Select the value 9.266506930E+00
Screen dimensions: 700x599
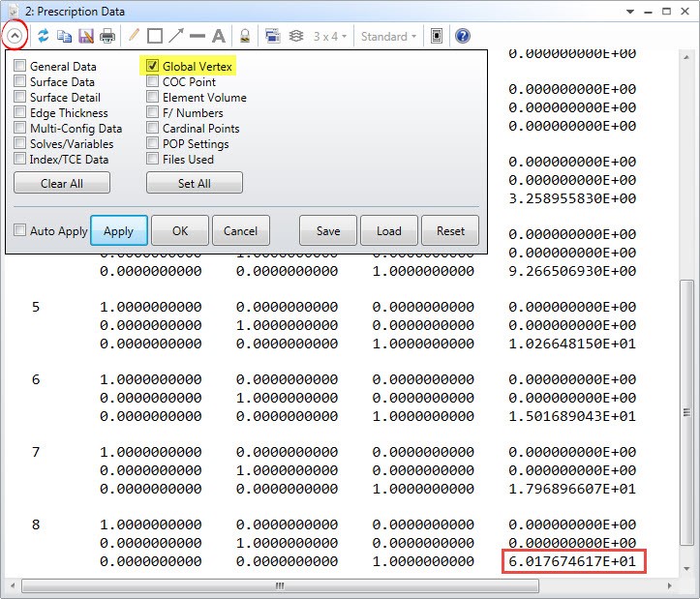(572, 271)
